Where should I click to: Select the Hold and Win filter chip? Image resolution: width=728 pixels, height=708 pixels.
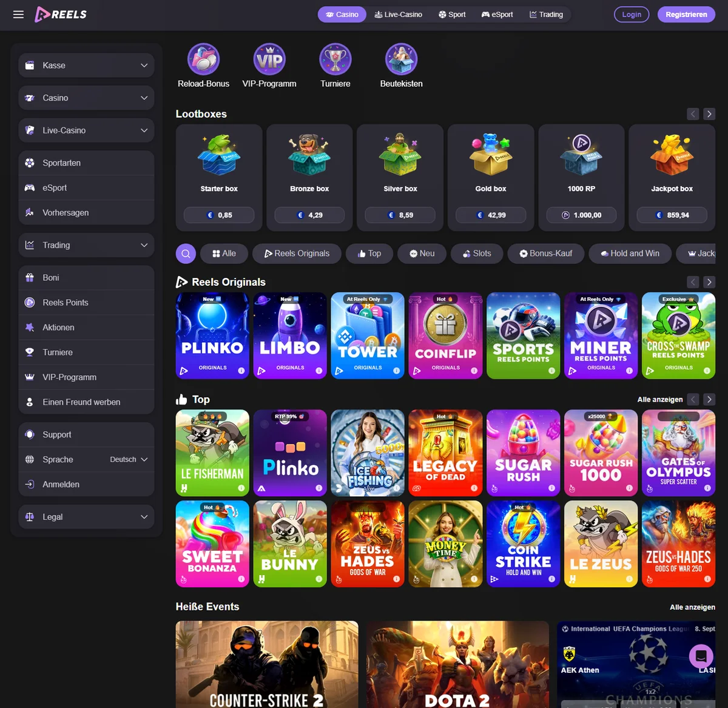630,254
